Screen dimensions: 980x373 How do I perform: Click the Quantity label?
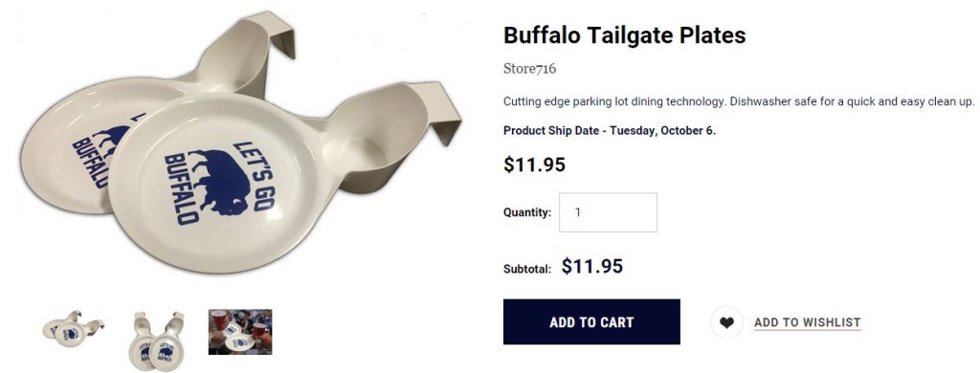527,212
